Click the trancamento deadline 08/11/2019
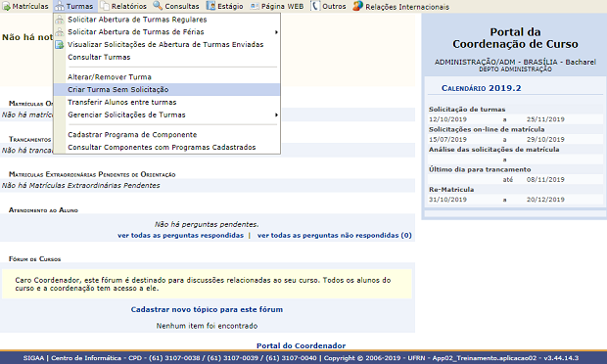 tap(545, 179)
